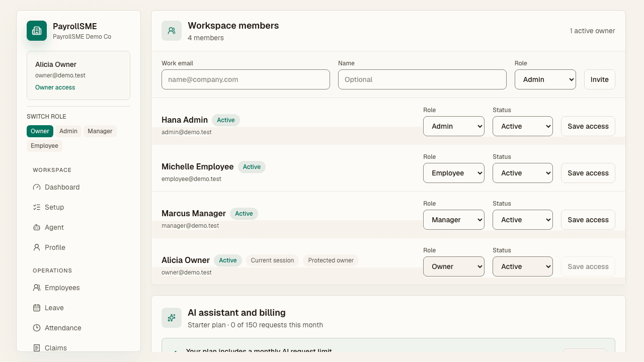Click Marcus Manager's Active status badge

pyautogui.click(x=244, y=214)
